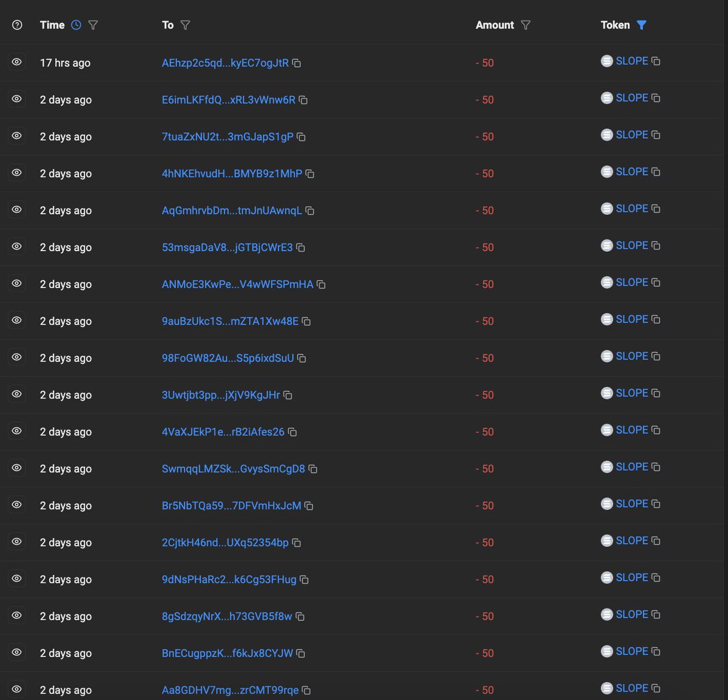The width and height of the screenshot is (728, 700).
Task: Copy address 7tuaZxNU2t...3mGJapS1gP
Action: click(x=301, y=137)
